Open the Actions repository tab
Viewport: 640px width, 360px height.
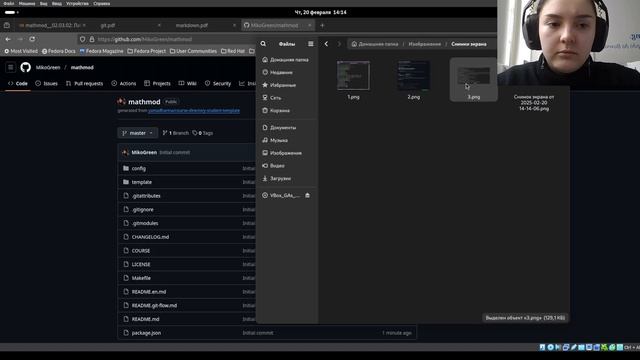pos(124,83)
